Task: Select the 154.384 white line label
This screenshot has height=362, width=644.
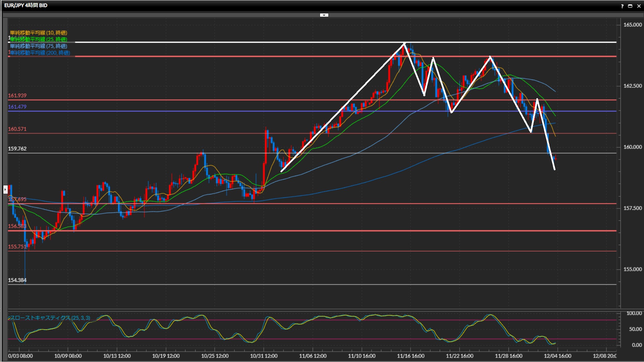Action: (17, 280)
